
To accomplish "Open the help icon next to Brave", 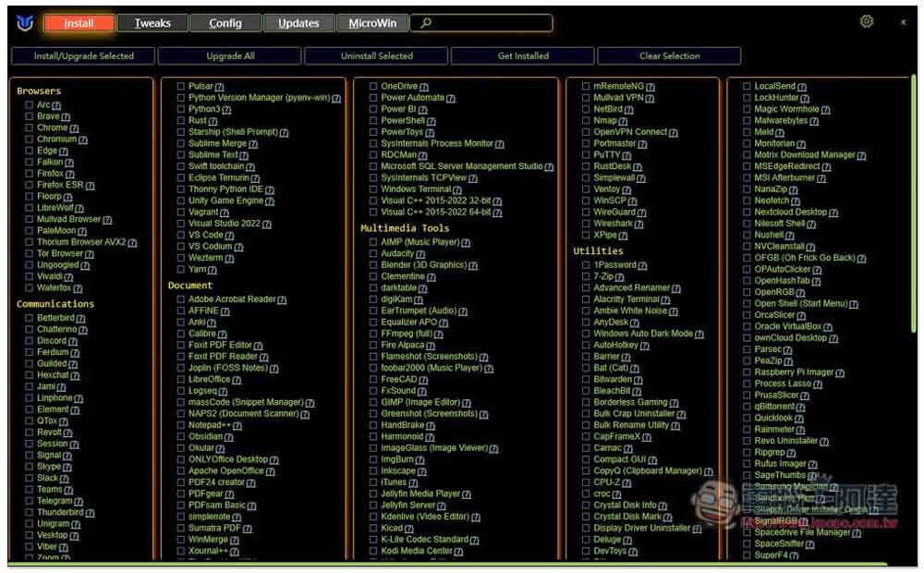I will pos(66,117).
